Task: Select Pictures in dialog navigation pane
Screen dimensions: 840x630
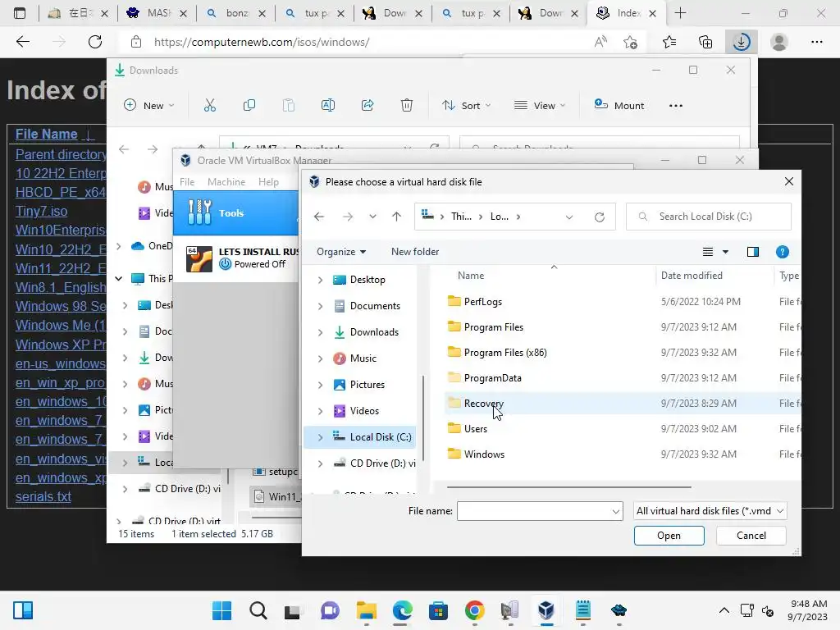Action: point(367,385)
